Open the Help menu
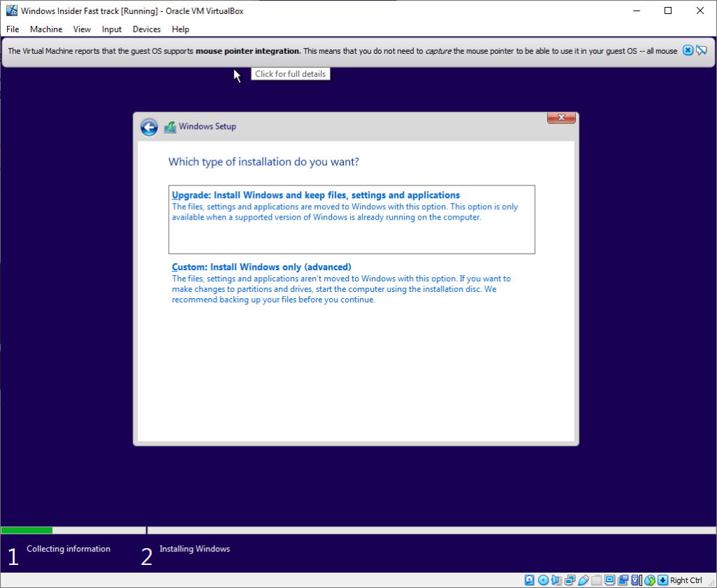717x588 pixels. tap(180, 29)
